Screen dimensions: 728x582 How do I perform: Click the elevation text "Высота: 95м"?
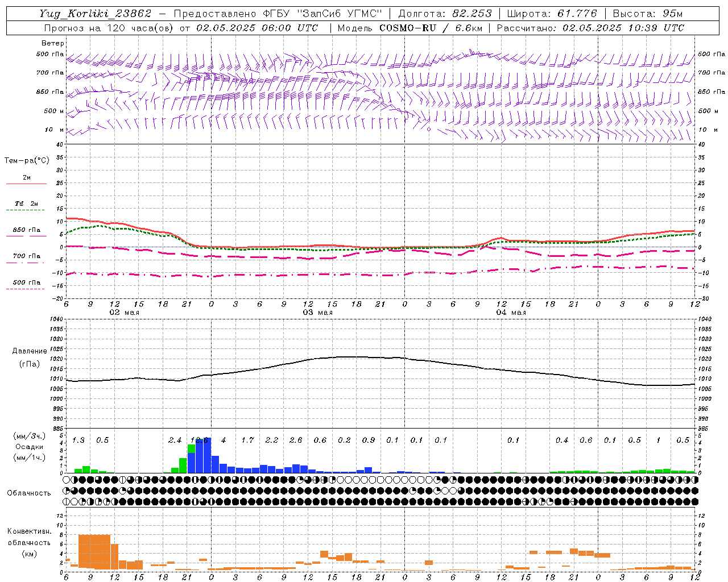tap(647, 14)
